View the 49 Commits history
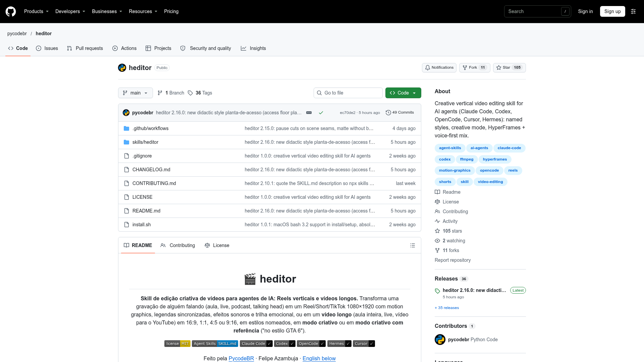The height and width of the screenshot is (362, 644). coord(400,113)
